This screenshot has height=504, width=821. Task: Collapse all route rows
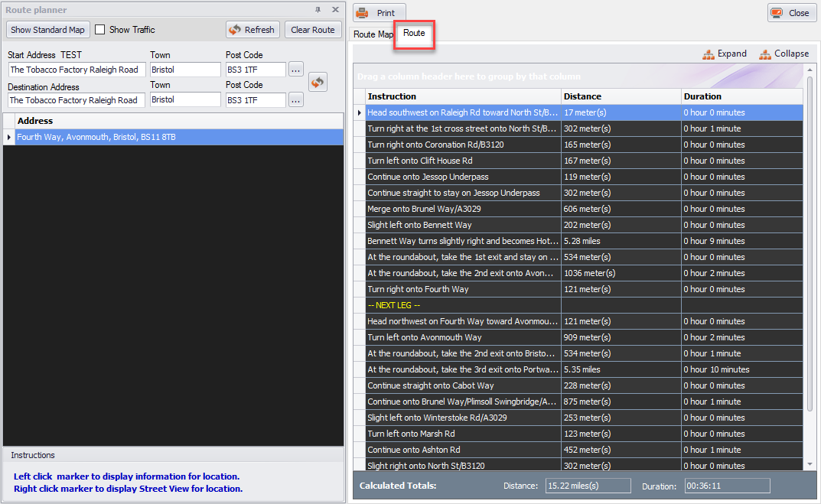click(784, 54)
